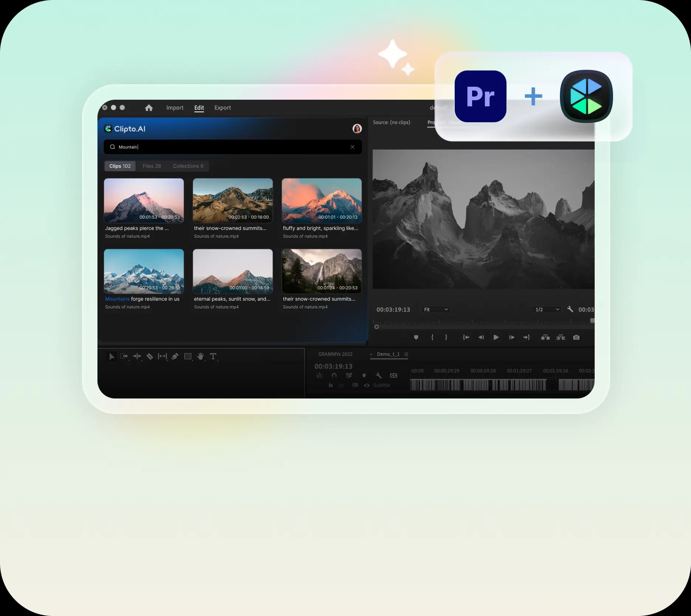Open the Jagged peaks clip thumbnail

coord(144,201)
